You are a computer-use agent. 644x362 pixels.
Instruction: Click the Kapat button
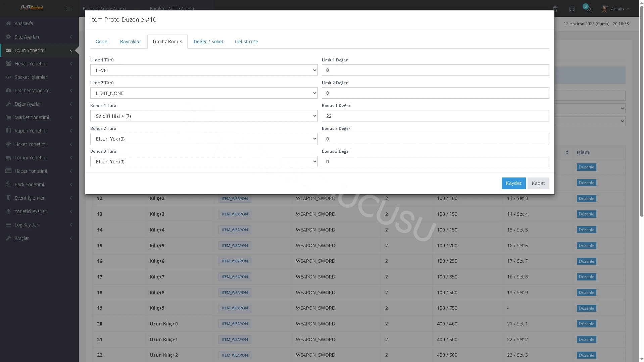[x=538, y=183]
